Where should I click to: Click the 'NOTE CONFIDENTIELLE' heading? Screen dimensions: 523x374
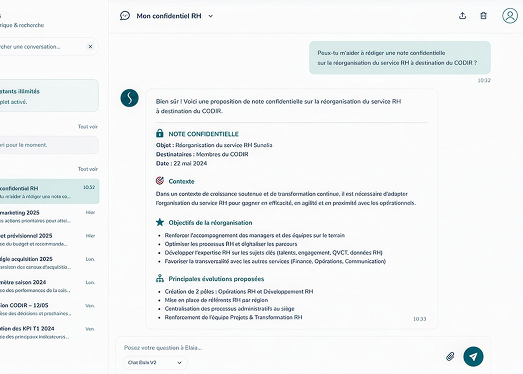[203, 134]
